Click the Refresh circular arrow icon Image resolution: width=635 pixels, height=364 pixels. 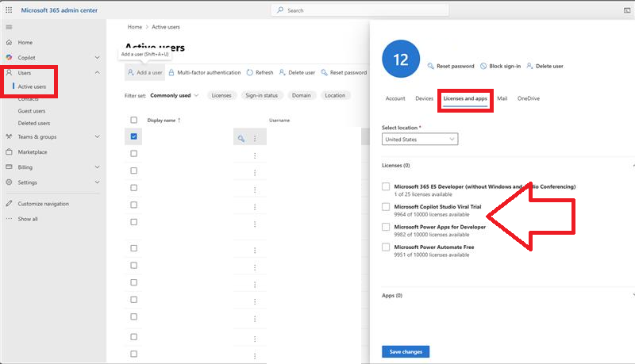coord(249,72)
